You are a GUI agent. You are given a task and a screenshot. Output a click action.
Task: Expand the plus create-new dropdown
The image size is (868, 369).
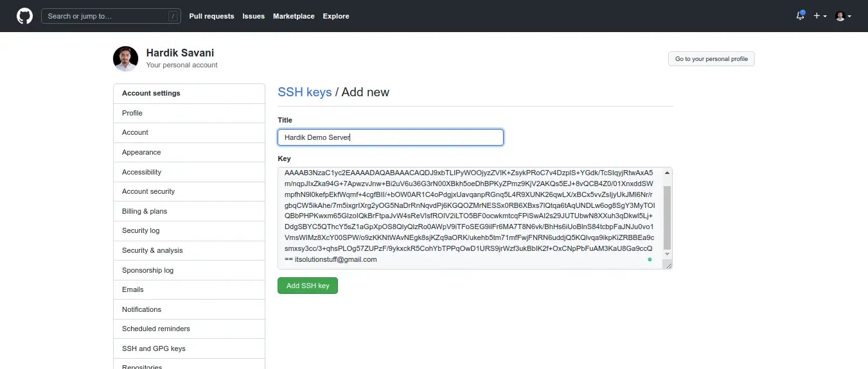click(x=820, y=16)
